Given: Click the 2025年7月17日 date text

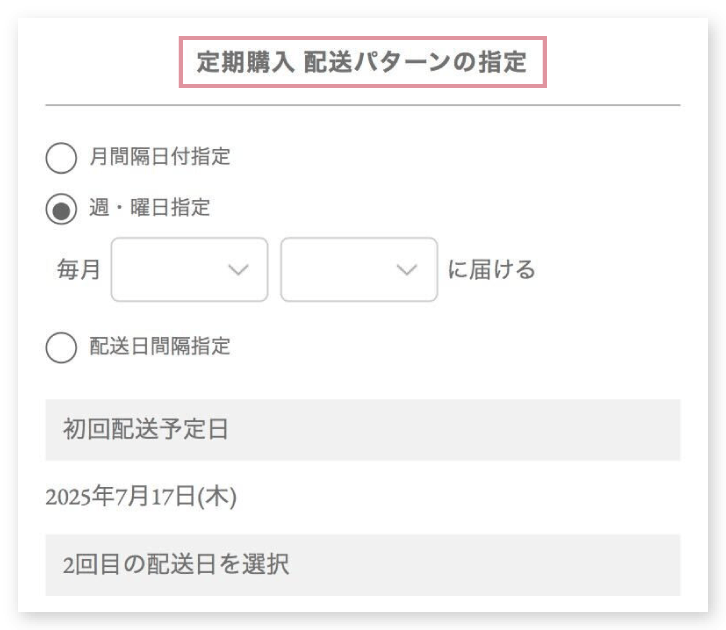Looking at the screenshot, I should pos(122,495).
